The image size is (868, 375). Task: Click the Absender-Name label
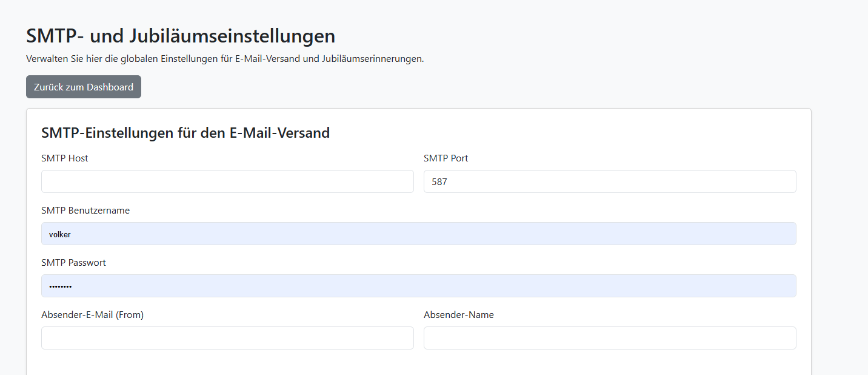[x=458, y=315]
